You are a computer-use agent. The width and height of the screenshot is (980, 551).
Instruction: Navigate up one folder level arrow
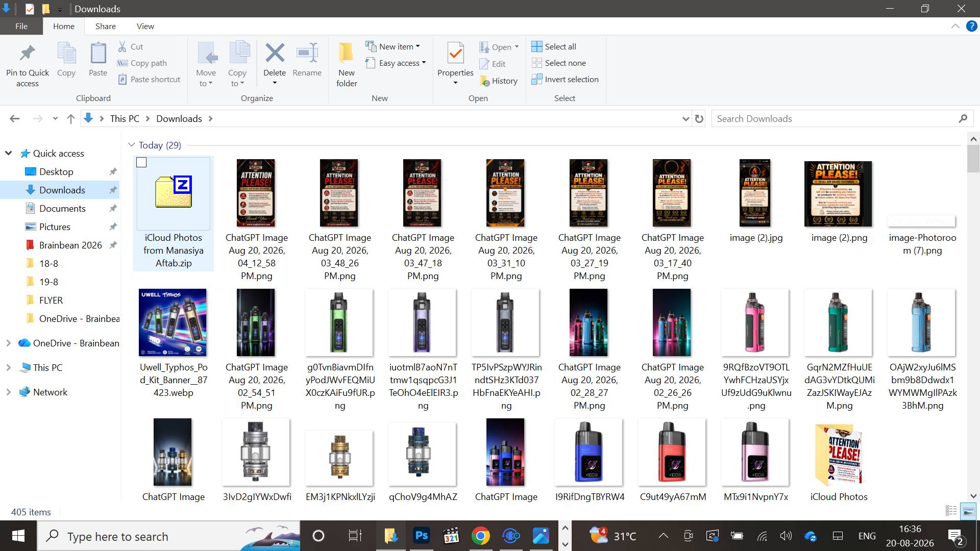pos(71,119)
